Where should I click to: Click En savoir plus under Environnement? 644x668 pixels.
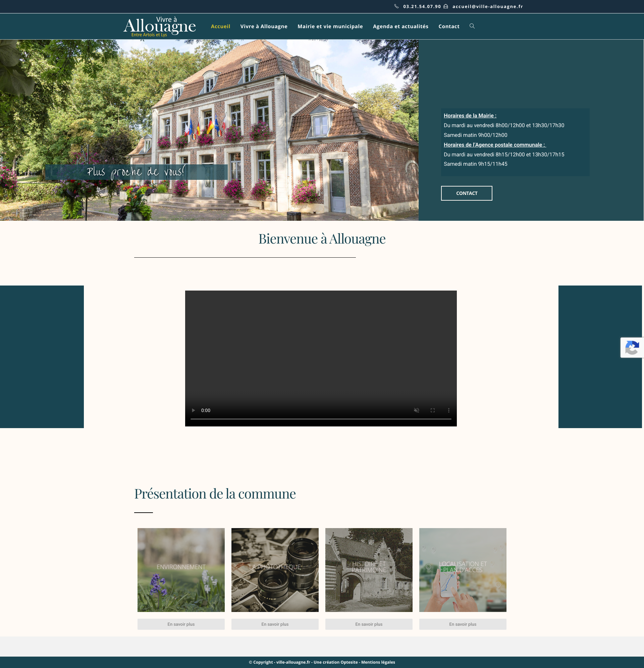click(x=181, y=624)
